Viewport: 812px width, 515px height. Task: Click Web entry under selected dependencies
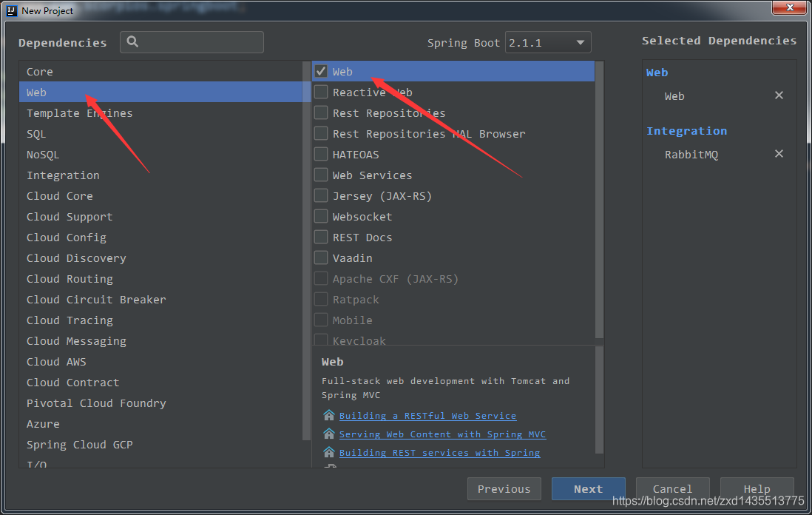pos(674,96)
